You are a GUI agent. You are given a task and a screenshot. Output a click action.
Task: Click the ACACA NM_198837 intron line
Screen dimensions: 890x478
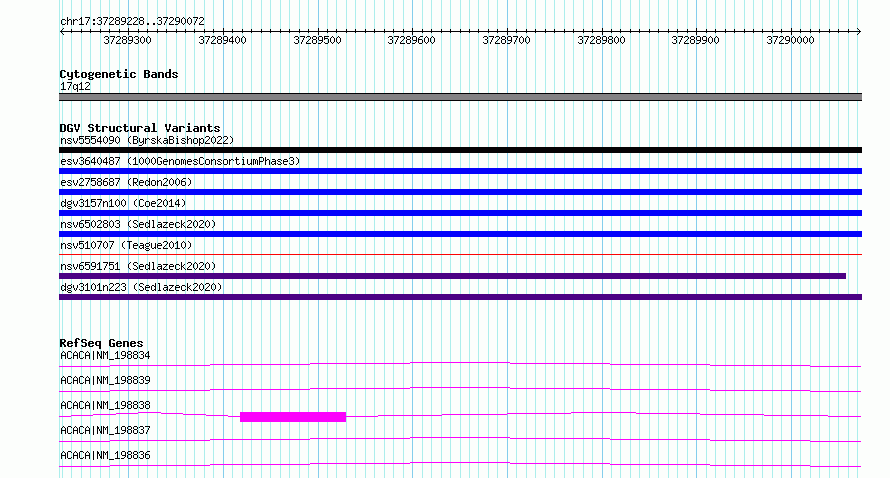pyautogui.click(x=460, y=439)
